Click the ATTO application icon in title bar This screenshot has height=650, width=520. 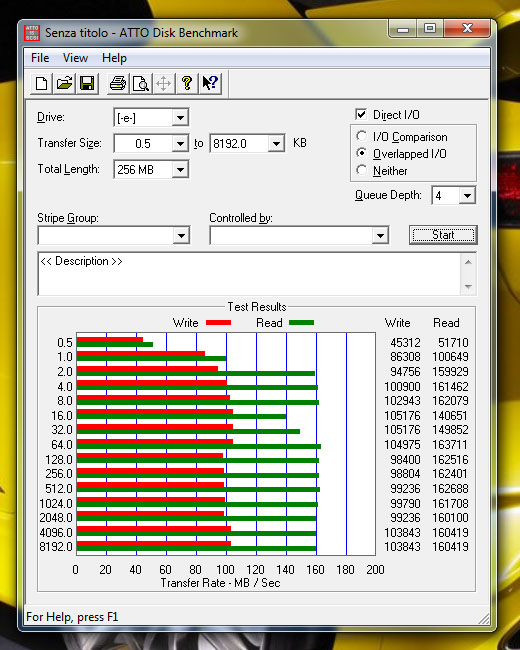point(32,32)
